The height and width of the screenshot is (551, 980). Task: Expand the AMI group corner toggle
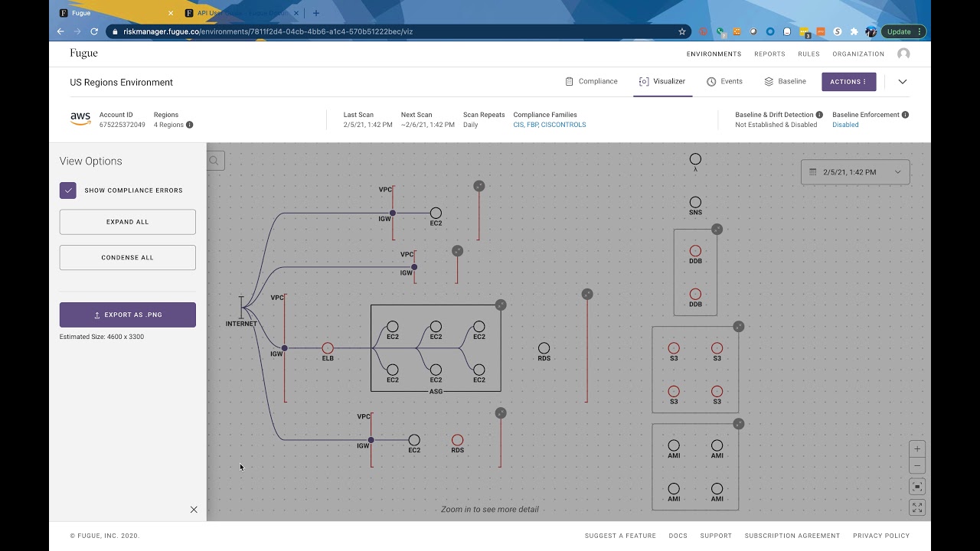(739, 424)
